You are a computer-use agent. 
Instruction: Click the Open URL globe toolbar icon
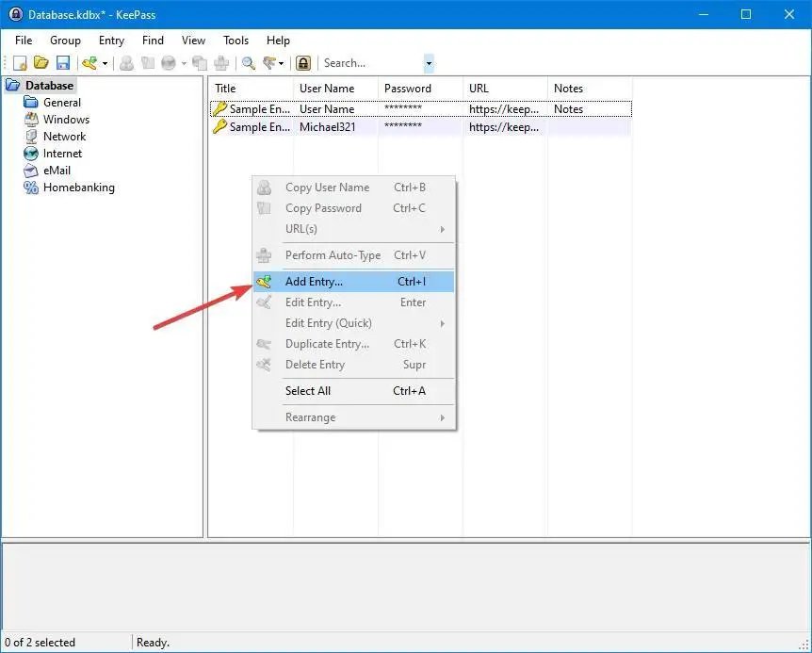(x=169, y=63)
